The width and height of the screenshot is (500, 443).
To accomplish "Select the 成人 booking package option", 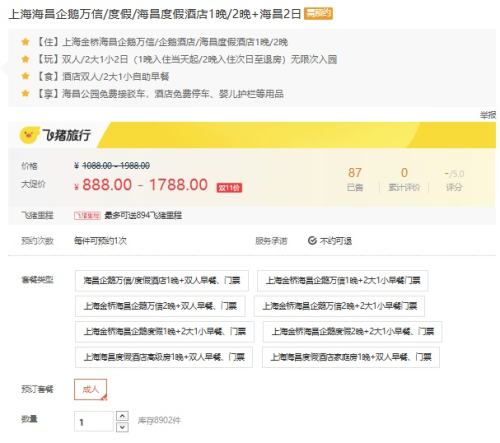I will [91, 389].
